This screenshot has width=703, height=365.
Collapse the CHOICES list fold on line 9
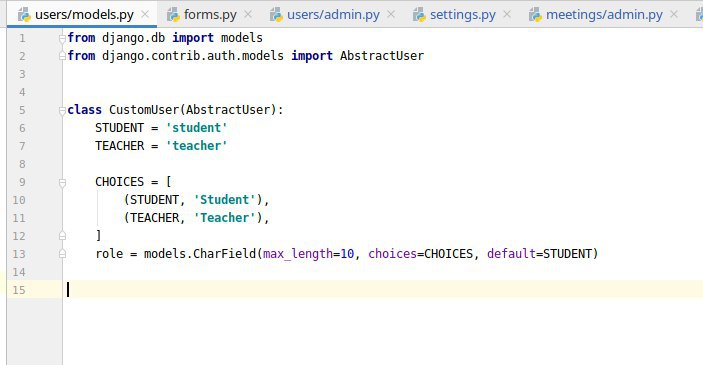62,182
